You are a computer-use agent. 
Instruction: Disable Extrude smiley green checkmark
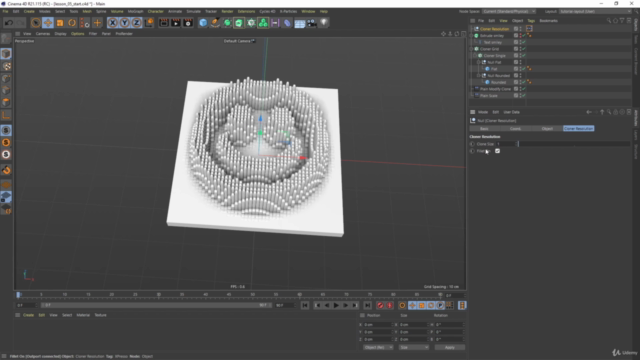point(524,36)
